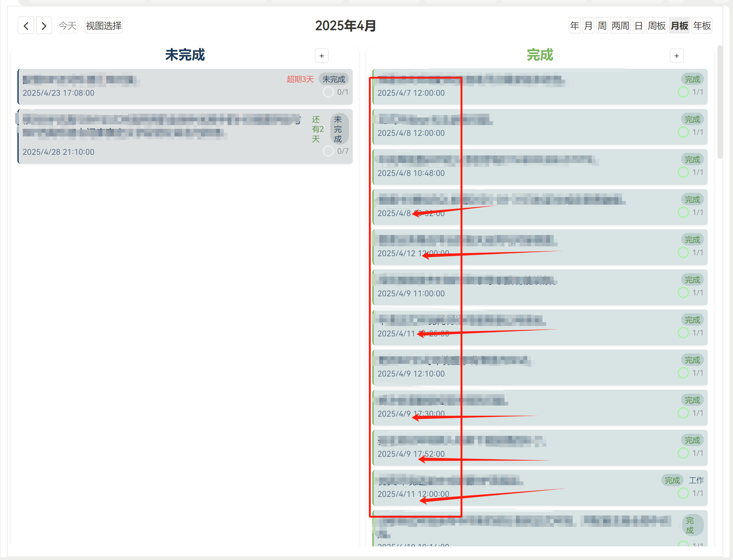Add a task in the 未完成 column
Screen dimensions: 733x560
tap(321, 56)
